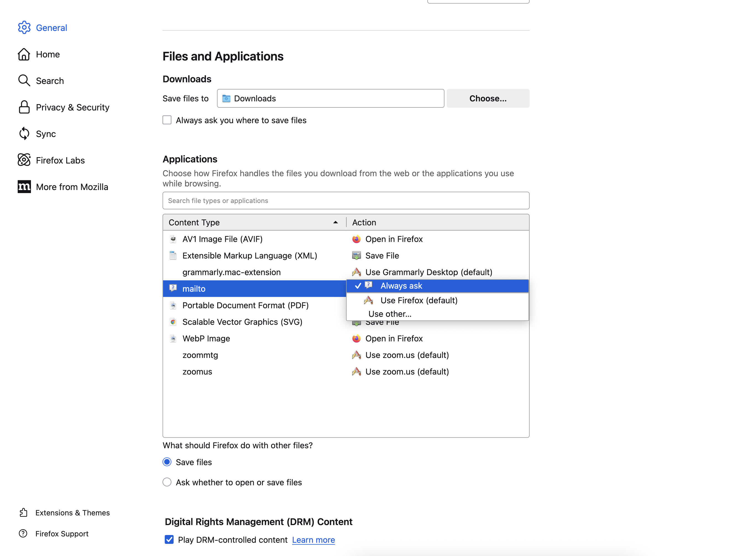This screenshot has height=556, width=756.
Task: Choose Use Firefox (default) option
Action: [438, 300]
